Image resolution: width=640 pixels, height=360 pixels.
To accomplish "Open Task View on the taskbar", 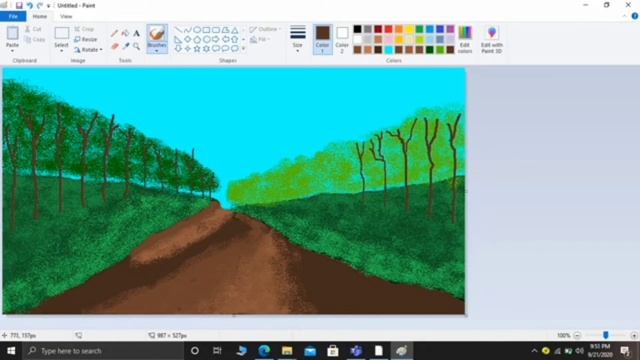I will point(217,351).
